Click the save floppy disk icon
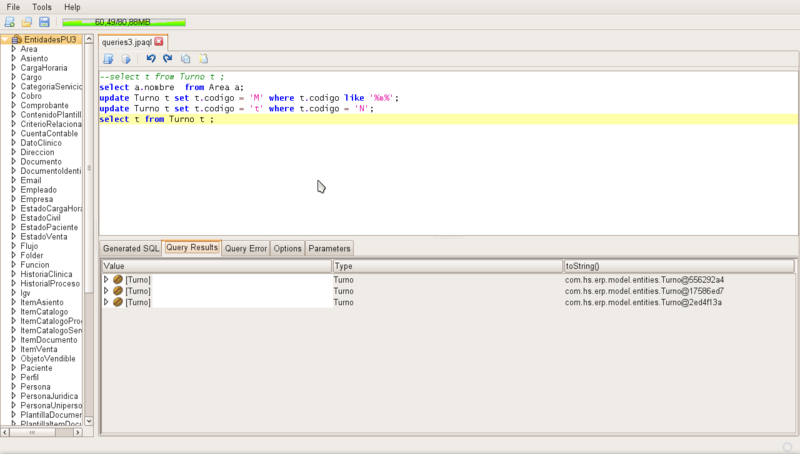Viewport: 800px width, 454px height. (x=44, y=22)
